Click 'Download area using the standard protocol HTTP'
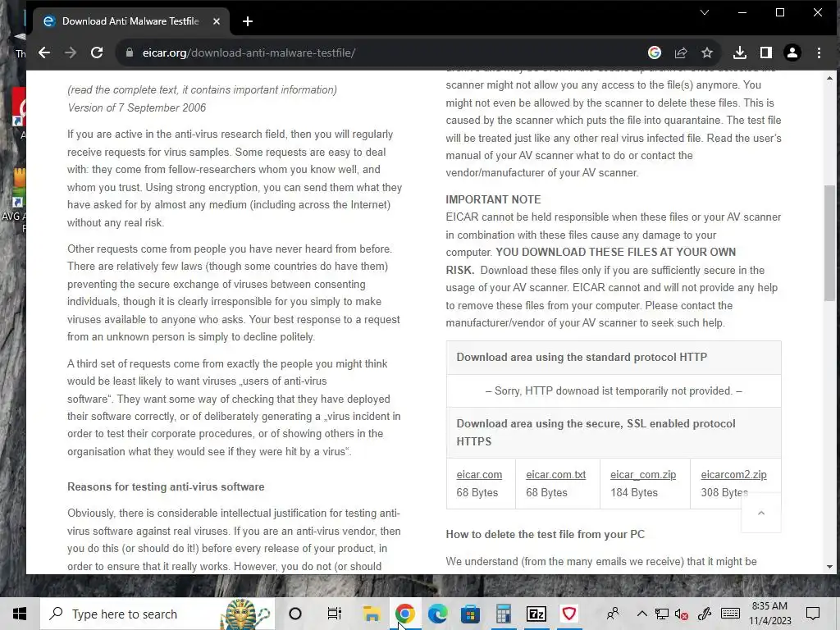 click(x=582, y=358)
